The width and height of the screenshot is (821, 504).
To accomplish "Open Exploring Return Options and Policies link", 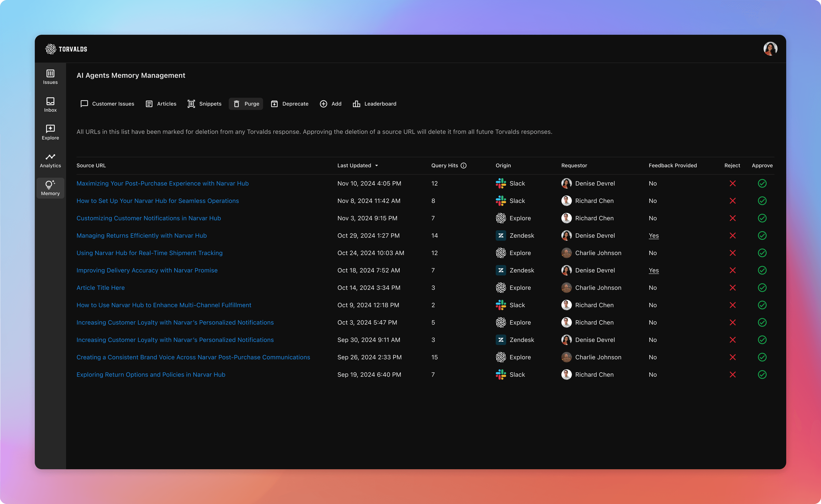I will (x=151, y=375).
